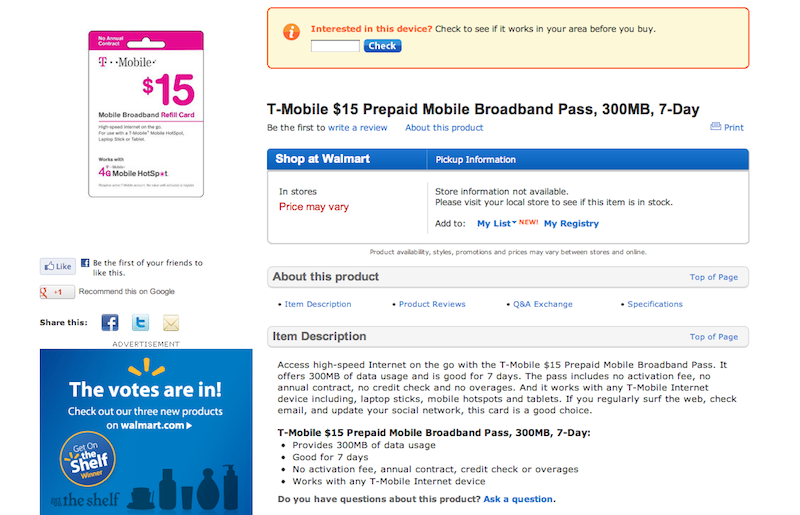Image resolution: width=800 pixels, height=515 pixels.
Task: Open the Q&A Exchange link
Action: (x=543, y=304)
